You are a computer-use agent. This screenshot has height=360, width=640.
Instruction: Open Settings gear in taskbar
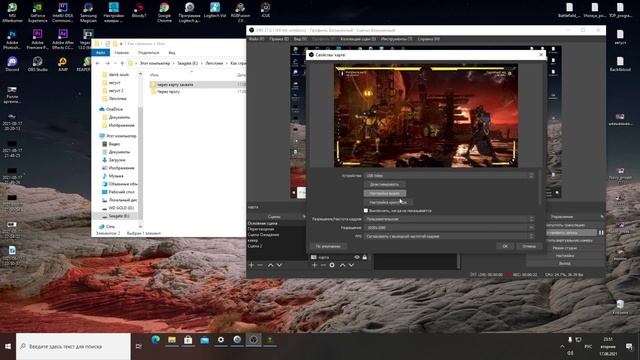tap(221, 340)
